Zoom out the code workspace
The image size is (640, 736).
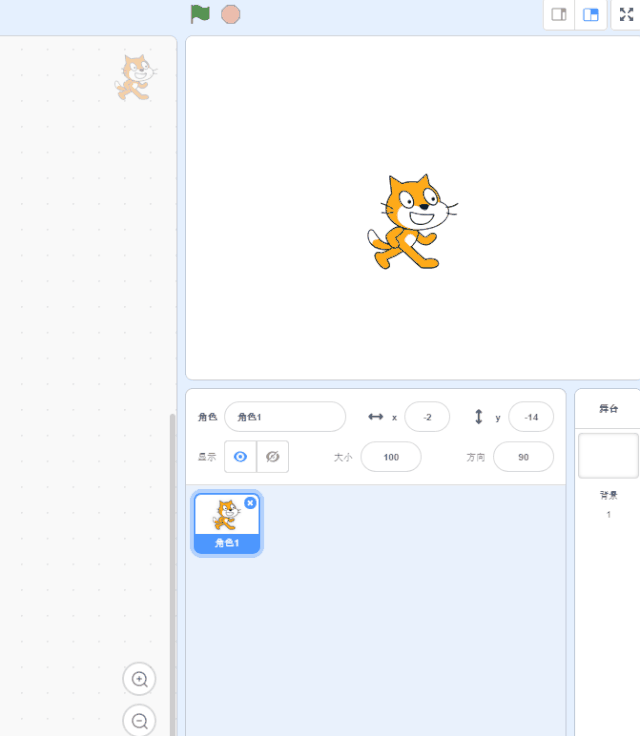click(139, 721)
